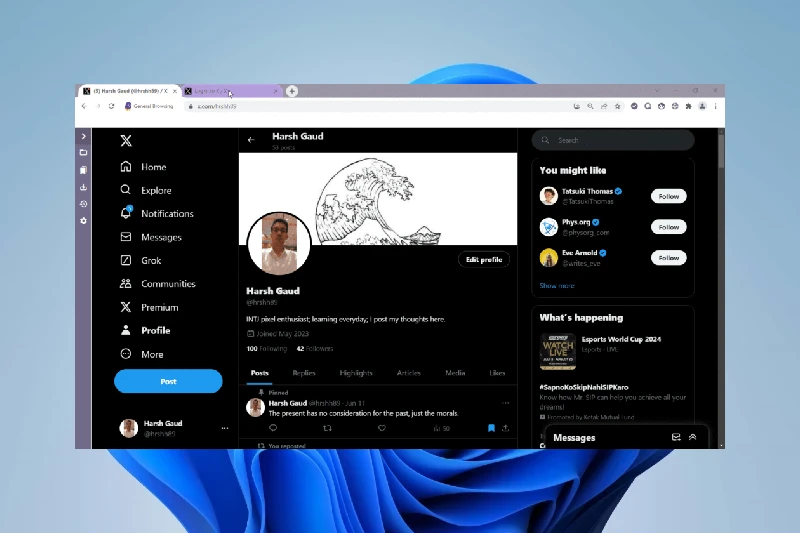The image size is (800, 533).
Task: Open account options dots beside Harsh Gaud
Action: pos(225,428)
